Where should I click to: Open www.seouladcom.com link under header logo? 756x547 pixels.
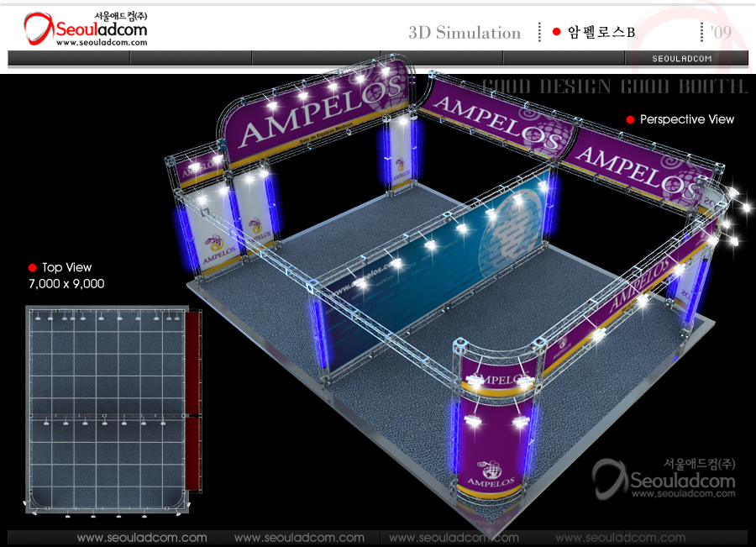pyautogui.click(x=101, y=43)
